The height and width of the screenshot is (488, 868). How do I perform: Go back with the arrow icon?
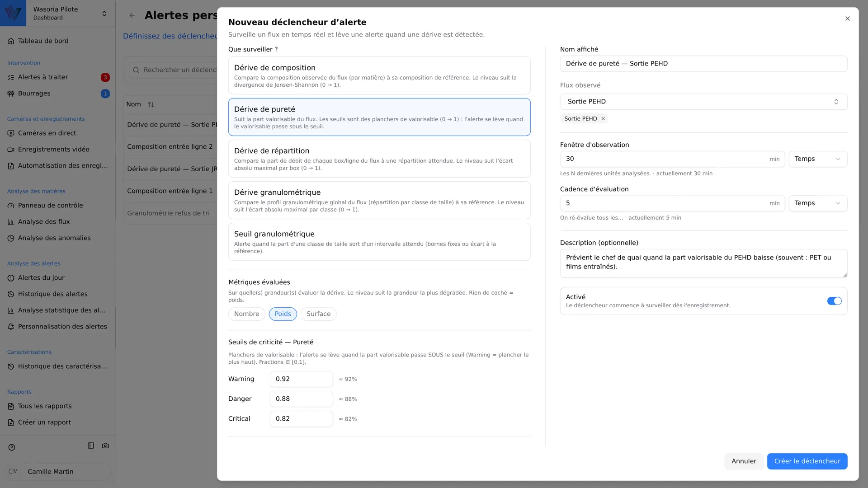tap(132, 15)
